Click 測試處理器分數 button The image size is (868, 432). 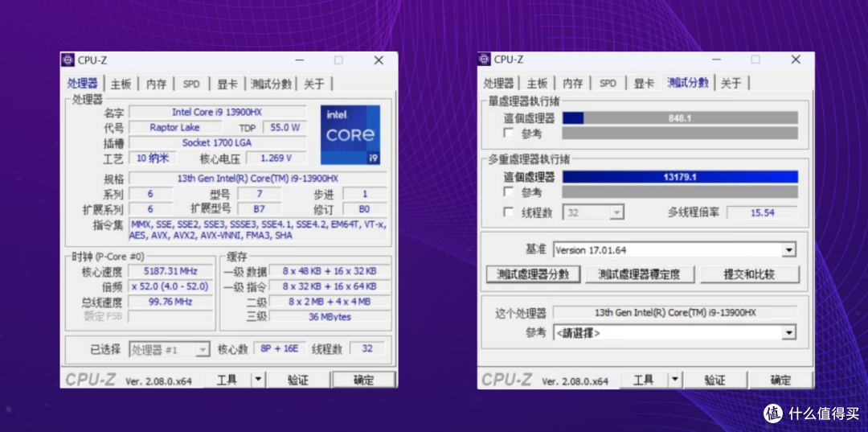533,274
